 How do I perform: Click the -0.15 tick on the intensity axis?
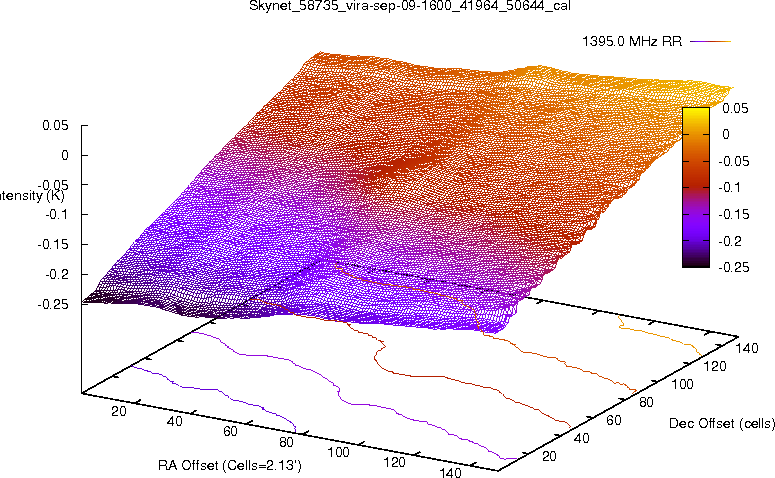click(53, 244)
